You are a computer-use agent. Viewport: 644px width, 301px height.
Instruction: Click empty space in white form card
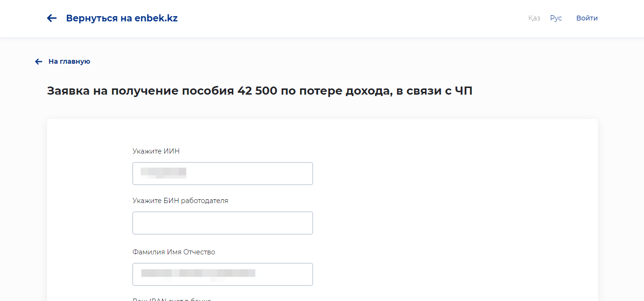point(451,214)
